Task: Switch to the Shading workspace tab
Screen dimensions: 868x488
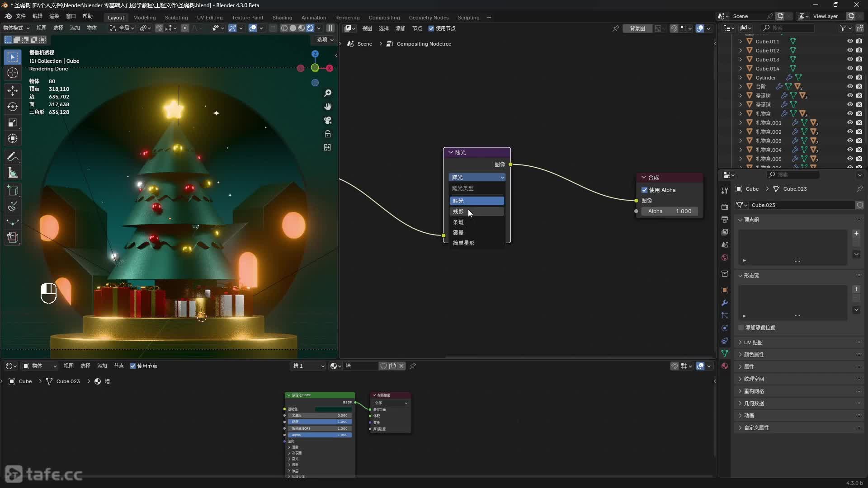Action: [x=282, y=18]
